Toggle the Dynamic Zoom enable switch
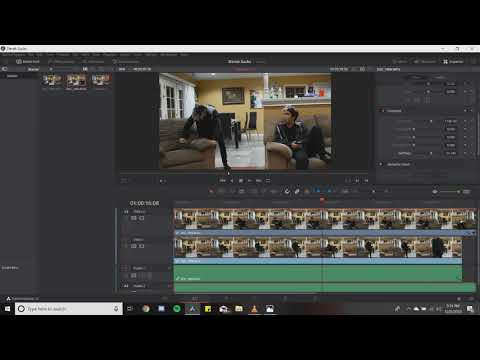Viewport: 480px width, 360px height. (x=381, y=164)
